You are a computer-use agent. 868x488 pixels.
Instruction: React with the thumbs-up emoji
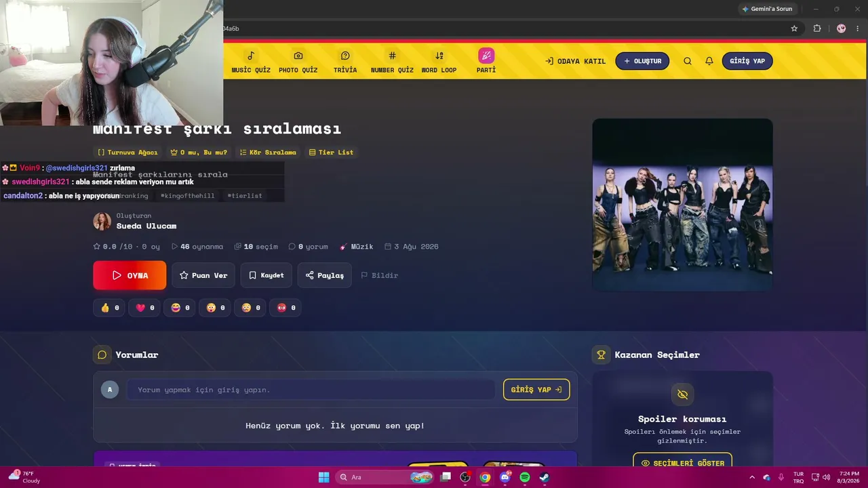[x=109, y=308]
